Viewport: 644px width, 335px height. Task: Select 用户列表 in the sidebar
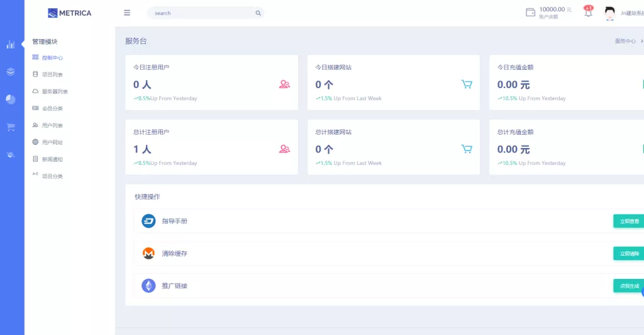tap(52, 126)
